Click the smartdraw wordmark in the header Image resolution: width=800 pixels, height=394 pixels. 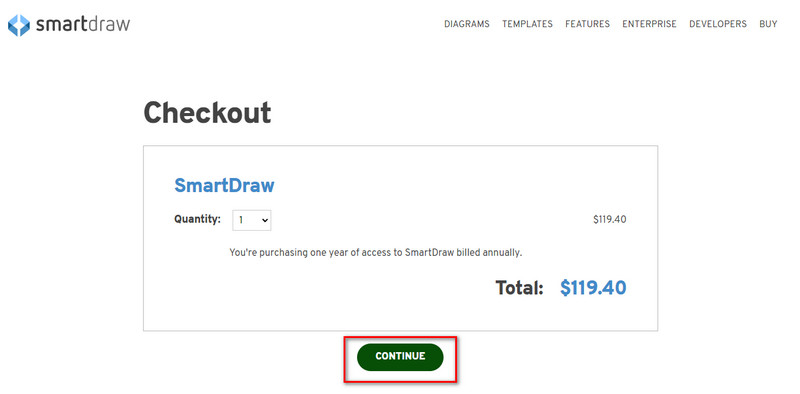(x=83, y=24)
